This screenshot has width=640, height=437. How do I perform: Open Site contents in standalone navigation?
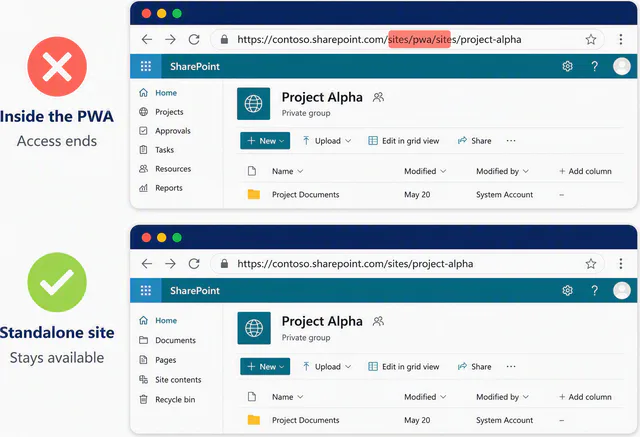(170, 380)
